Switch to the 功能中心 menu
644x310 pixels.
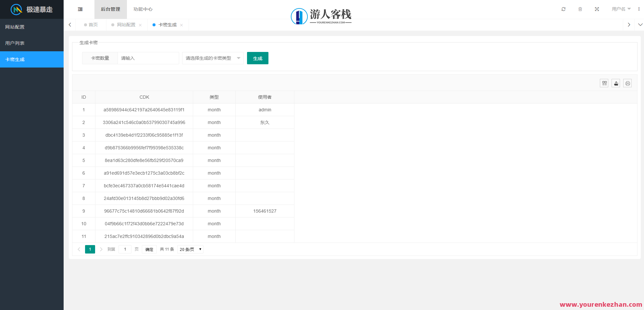(143, 9)
